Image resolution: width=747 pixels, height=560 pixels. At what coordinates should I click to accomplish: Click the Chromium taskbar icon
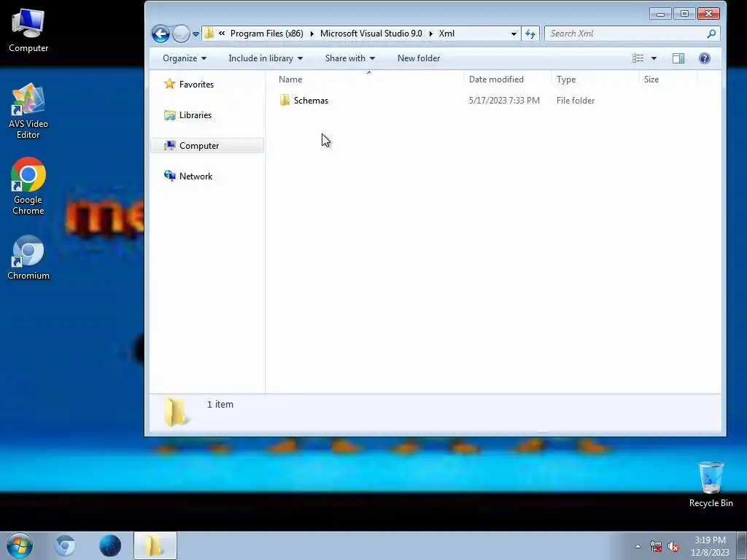pos(65,545)
